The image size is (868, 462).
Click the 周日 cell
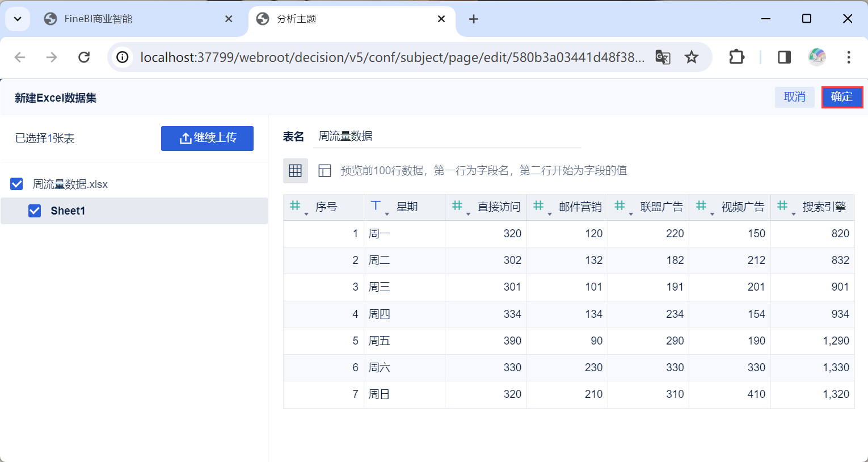coord(404,394)
